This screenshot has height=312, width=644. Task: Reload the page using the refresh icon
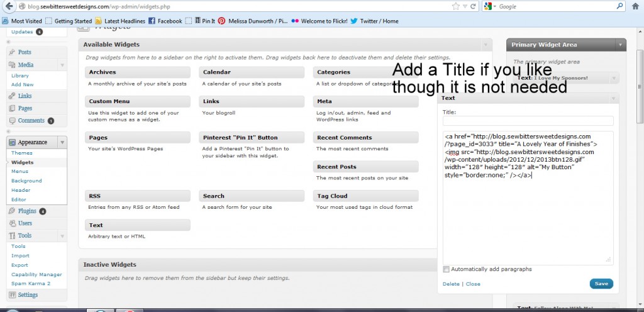pyautogui.click(x=473, y=6)
